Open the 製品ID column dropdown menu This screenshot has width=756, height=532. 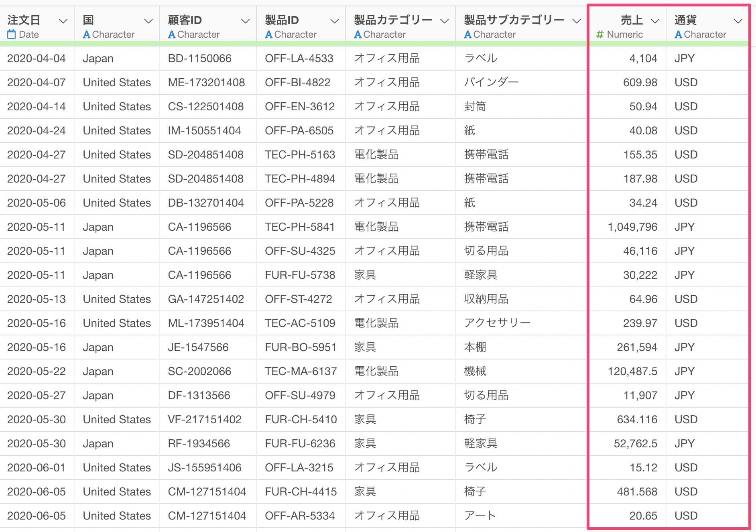(x=333, y=20)
